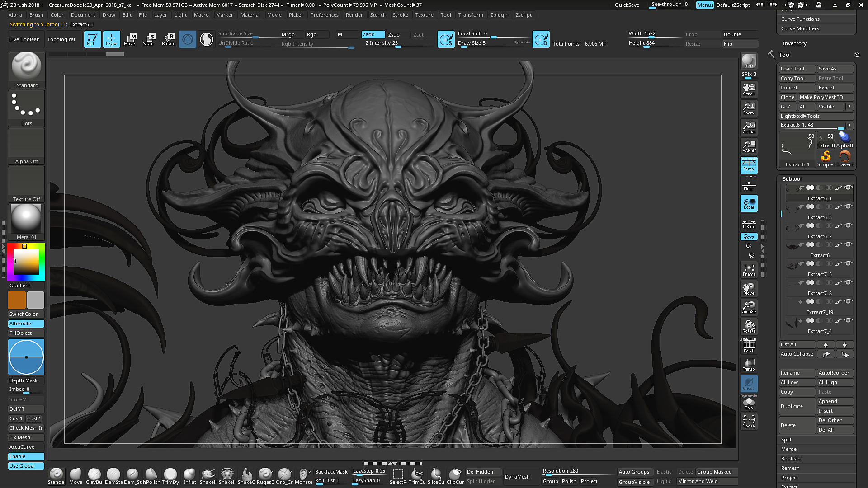The image size is (868, 488).
Task: Toggle visibility eye for Extract6_3 subtool
Action: (849, 206)
